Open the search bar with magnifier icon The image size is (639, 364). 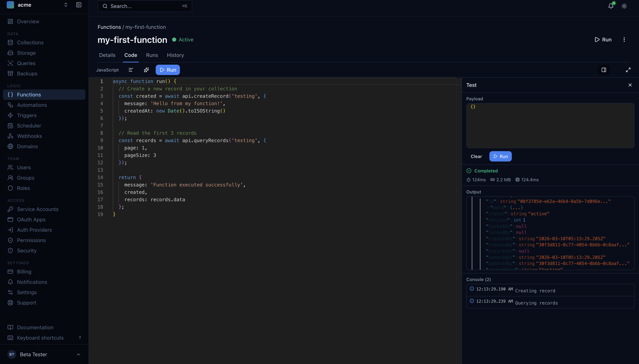tap(105, 6)
